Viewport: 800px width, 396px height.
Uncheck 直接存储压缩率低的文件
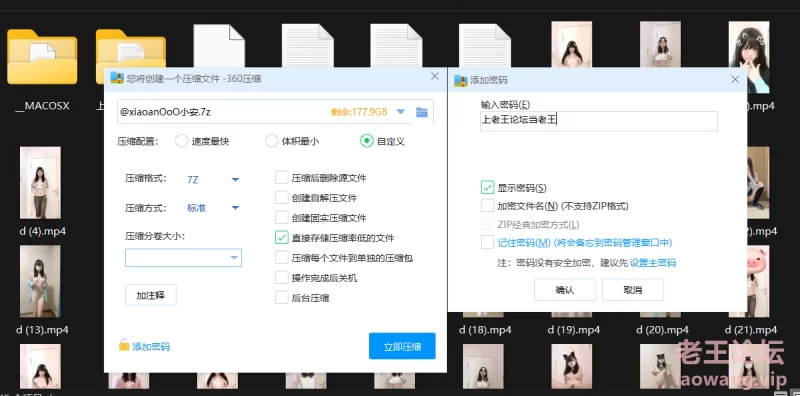coord(282,237)
